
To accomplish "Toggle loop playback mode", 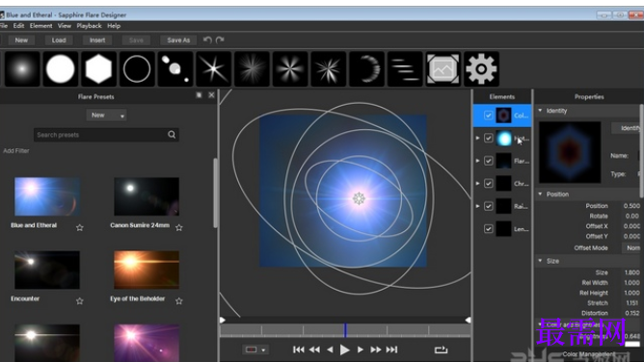I will [441, 349].
